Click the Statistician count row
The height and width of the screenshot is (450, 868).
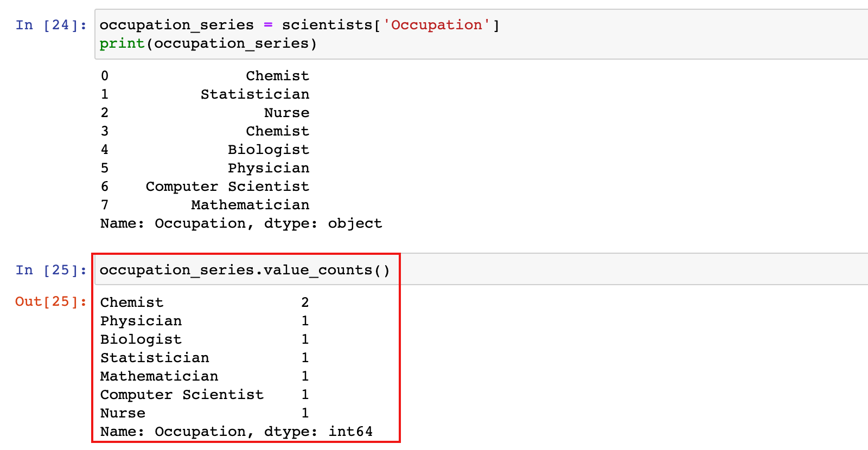tap(205, 358)
